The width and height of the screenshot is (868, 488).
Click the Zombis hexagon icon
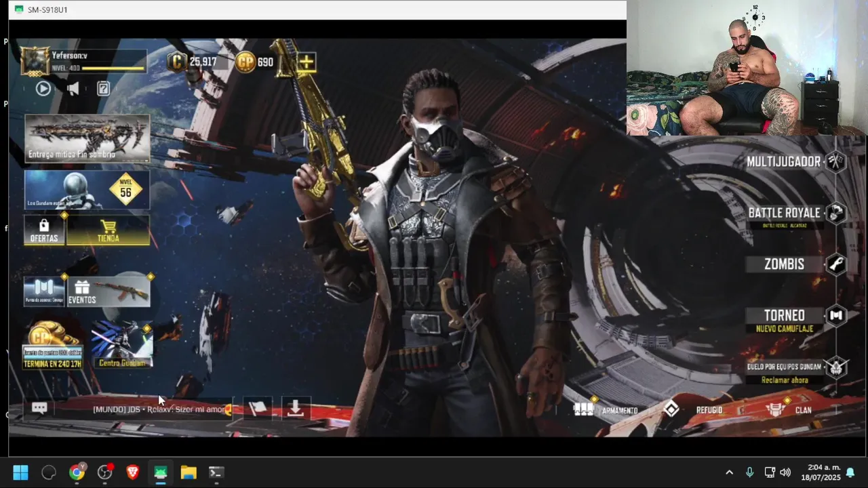[836, 264]
